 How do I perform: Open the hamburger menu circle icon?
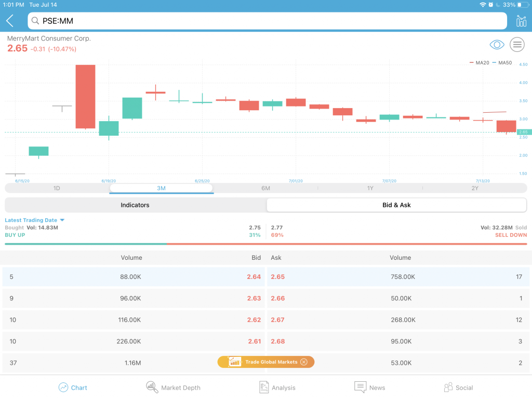click(x=517, y=45)
